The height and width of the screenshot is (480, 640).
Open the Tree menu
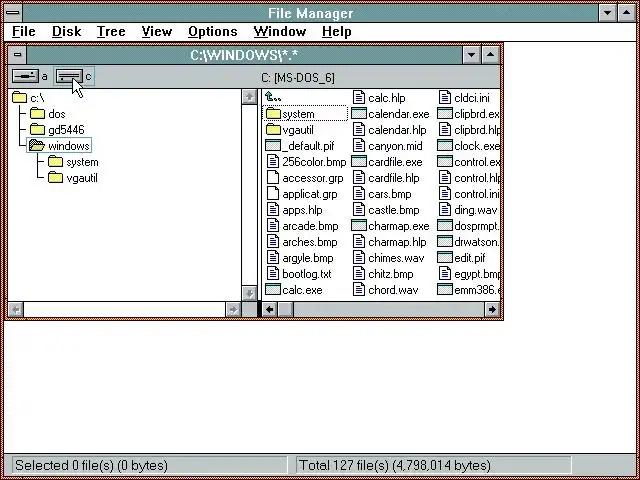pyautogui.click(x=111, y=31)
